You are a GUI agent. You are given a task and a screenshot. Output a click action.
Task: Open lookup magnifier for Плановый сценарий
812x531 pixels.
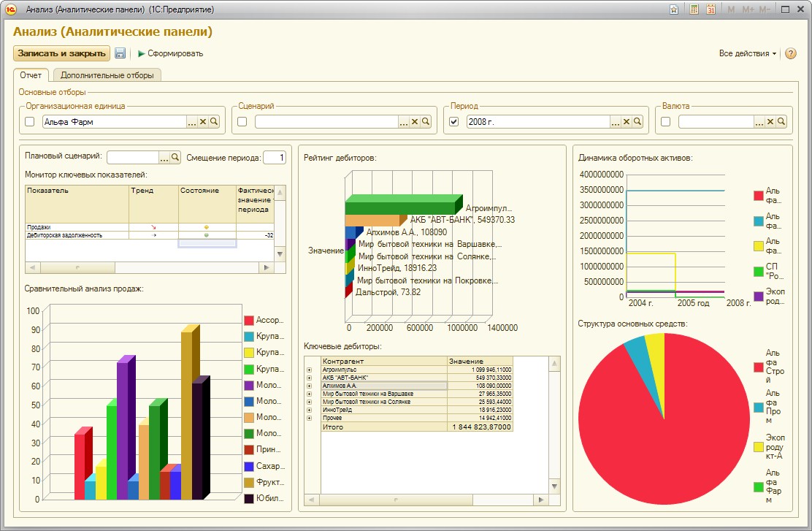click(175, 158)
